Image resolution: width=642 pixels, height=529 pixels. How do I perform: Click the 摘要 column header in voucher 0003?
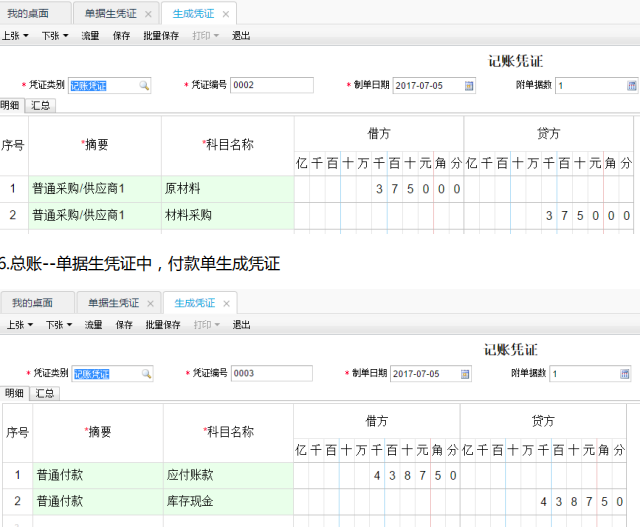pyautogui.click(x=98, y=432)
